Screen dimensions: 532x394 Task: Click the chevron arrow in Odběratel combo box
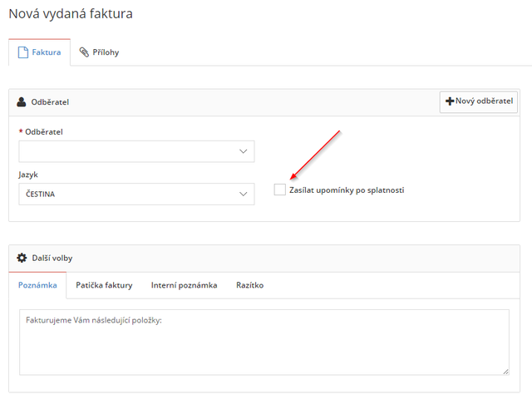[244, 151]
